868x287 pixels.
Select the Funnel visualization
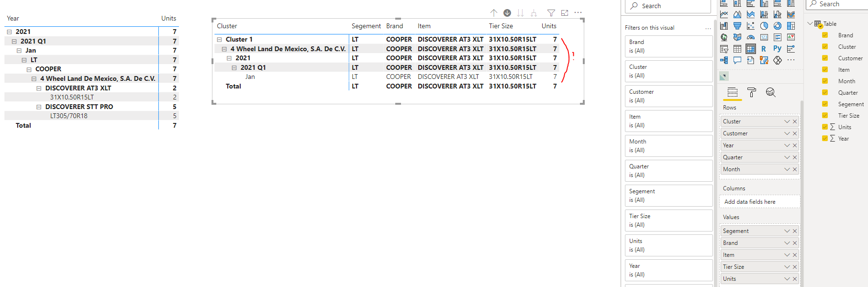click(x=737, y=26)
